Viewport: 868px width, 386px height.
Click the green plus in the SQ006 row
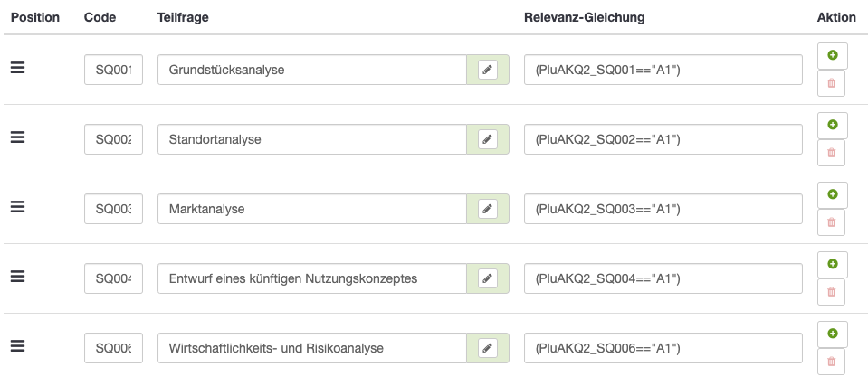832,334
